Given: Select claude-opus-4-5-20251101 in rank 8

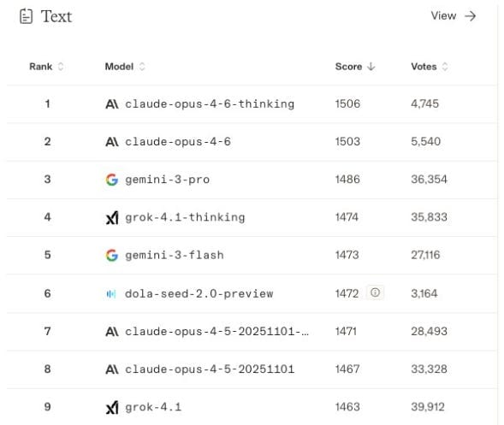Looking at the screenshot, I should [210, 369].
